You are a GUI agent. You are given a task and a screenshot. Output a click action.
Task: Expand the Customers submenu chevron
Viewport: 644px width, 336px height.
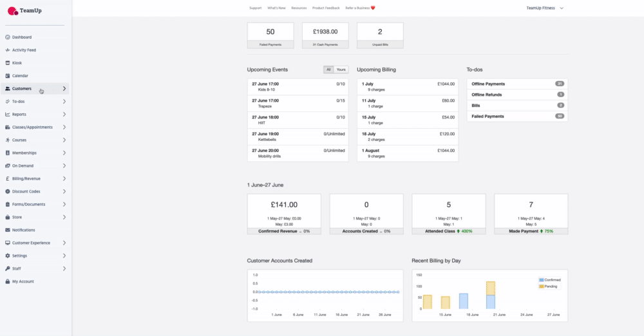click(x=64, y=89)
